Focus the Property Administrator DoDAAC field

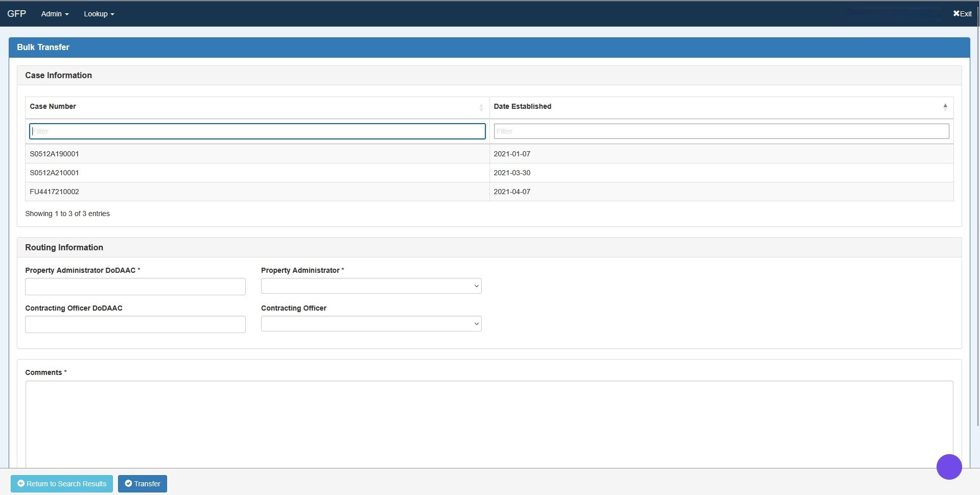tap(135, 286)
